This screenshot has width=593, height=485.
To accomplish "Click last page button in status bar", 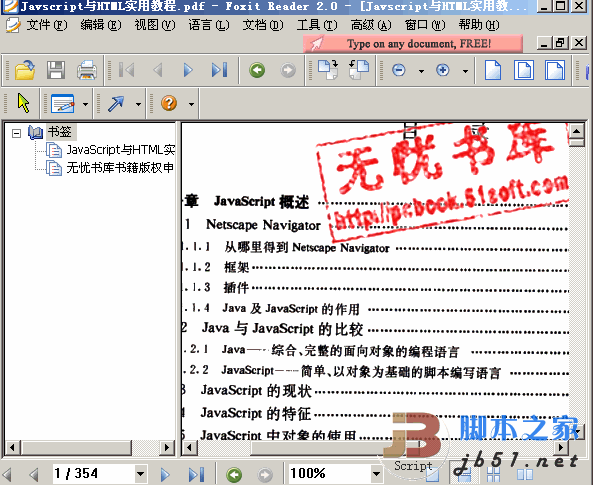I will (197, 474).
